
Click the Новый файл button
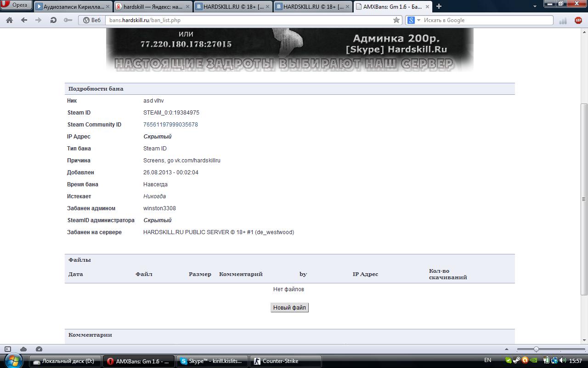pos(289,308)
